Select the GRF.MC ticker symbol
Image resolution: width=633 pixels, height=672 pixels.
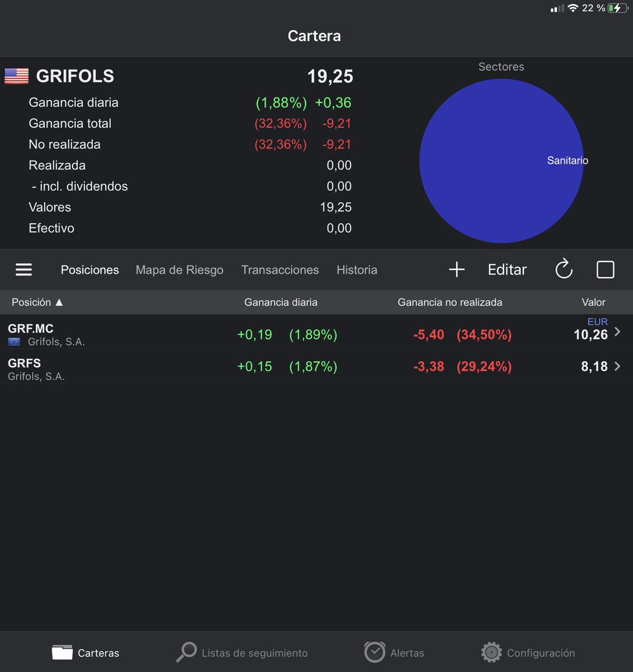click(31, 329)
